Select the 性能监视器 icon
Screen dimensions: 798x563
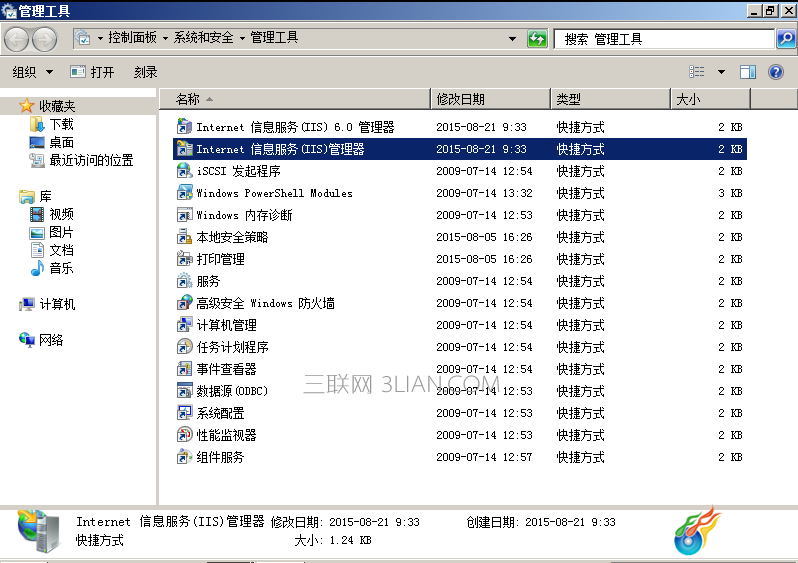[184, 435]
